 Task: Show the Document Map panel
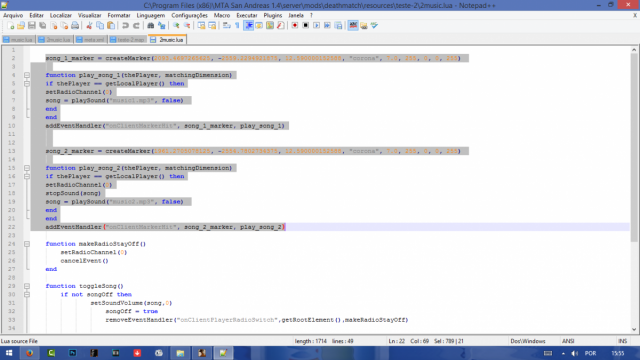point(270,26)
